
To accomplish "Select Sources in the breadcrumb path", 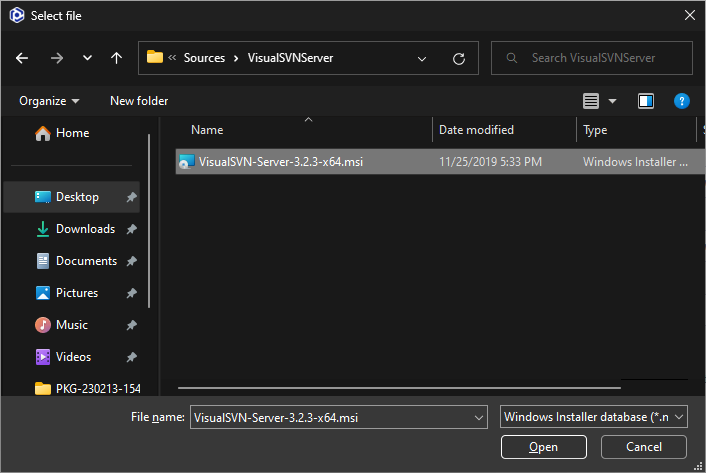I will (x=204, y=58).
